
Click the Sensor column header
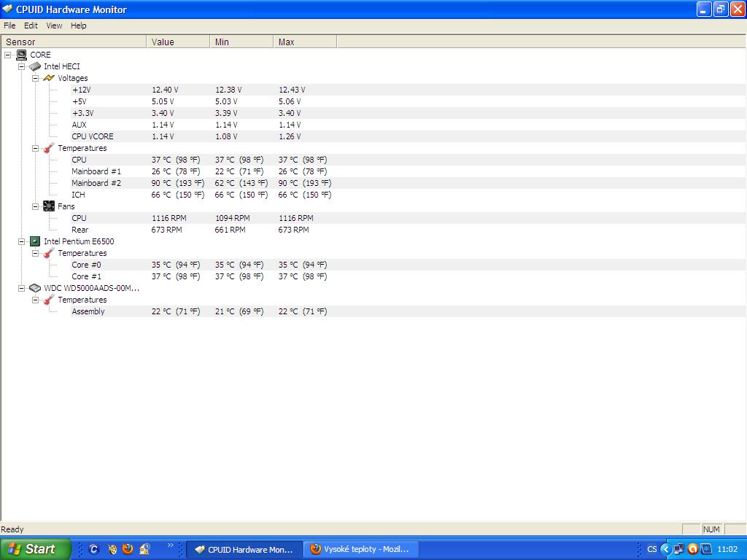[74, 42]
